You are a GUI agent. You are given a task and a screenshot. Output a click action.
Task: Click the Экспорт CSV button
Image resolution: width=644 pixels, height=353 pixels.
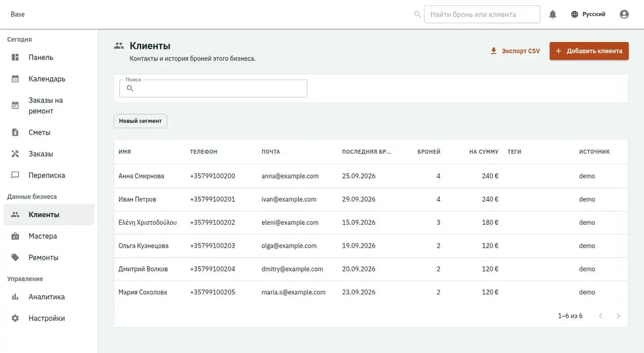click(515, 51)
